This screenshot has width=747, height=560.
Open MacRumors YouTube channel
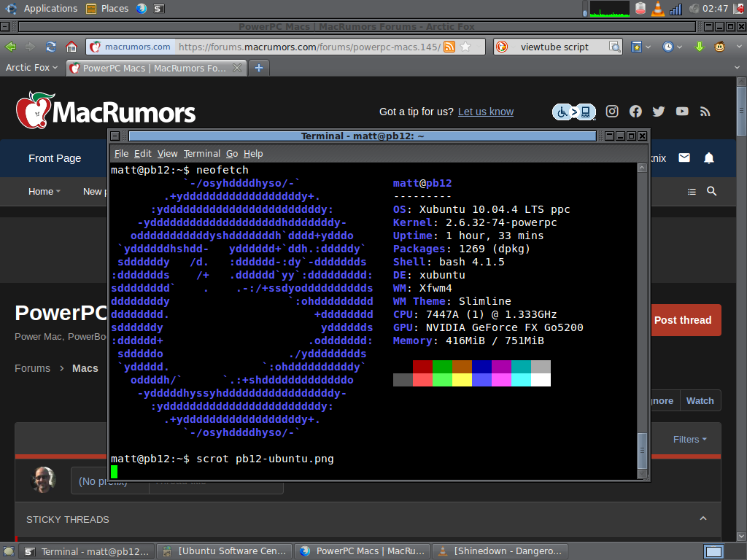point(682,112)
